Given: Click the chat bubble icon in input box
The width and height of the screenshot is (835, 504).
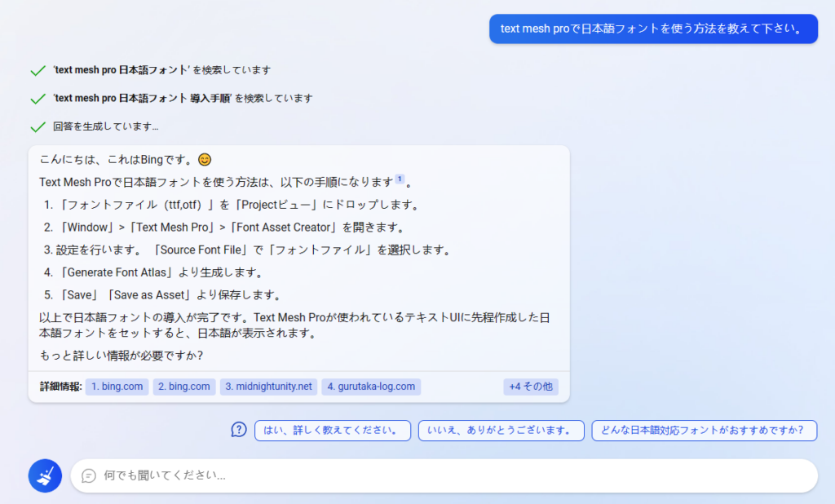Looking at the screenshot, I should (89, 475).
